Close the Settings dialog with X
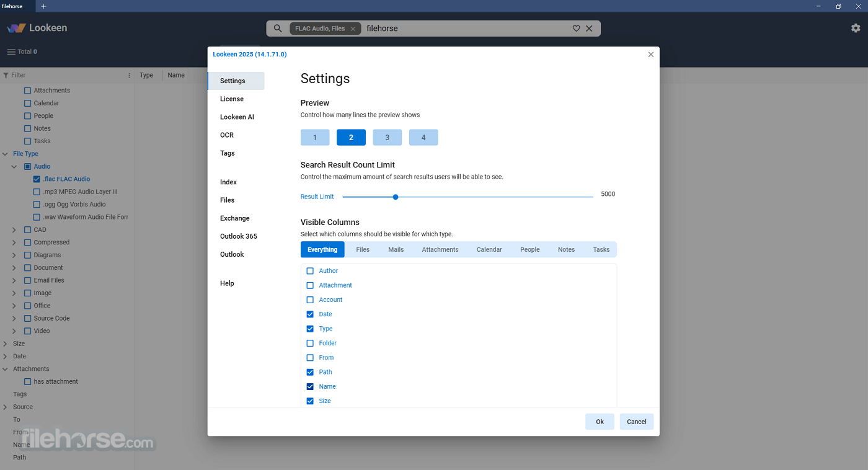Viewport: 868px width, 470px height. click(650, 55)
